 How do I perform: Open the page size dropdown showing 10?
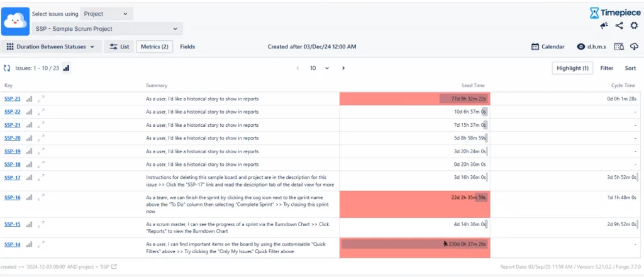pos(319,68)
